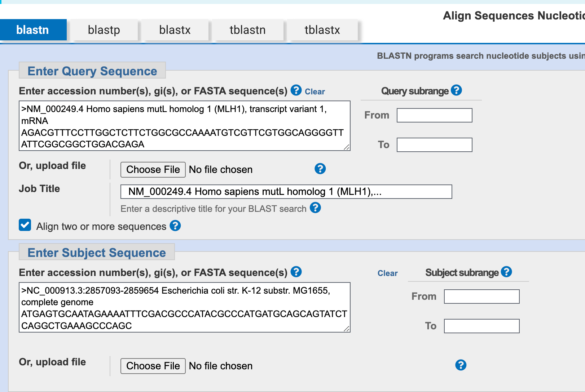Clear the subject sequence text
The image size is (585, 392).
(387, 273)
